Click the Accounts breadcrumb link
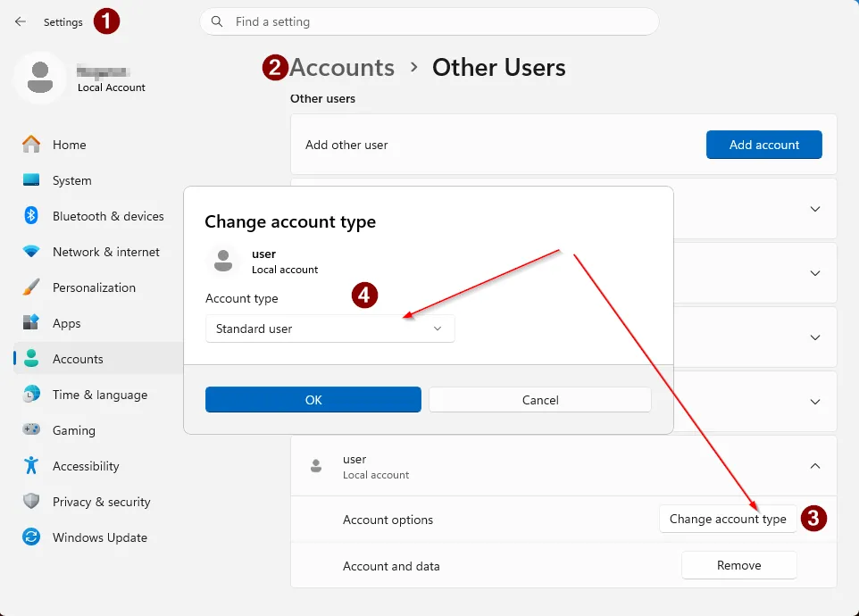Viewport: 859px width, 616px height. tap(342, 67)
